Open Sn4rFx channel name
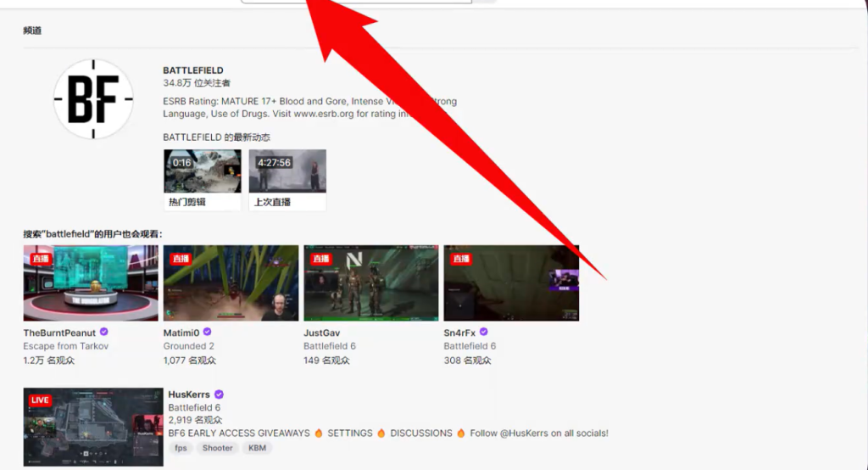 [459, 333]
